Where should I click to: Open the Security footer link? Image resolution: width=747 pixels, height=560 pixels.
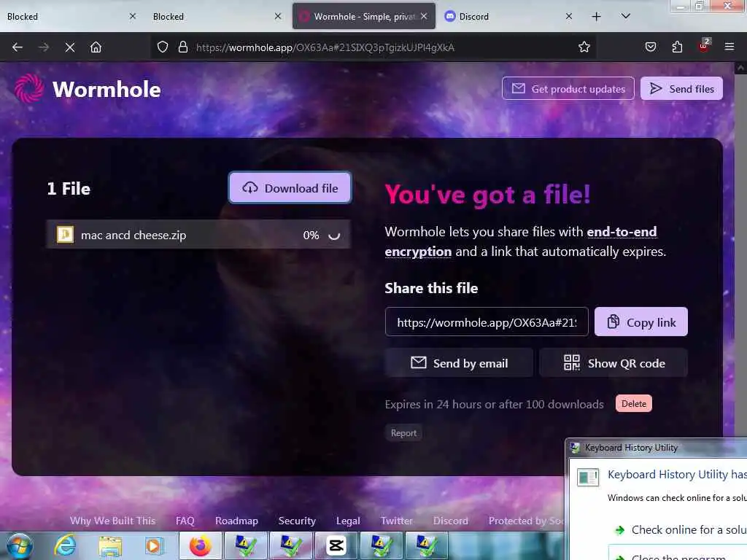tap(297, 521)
